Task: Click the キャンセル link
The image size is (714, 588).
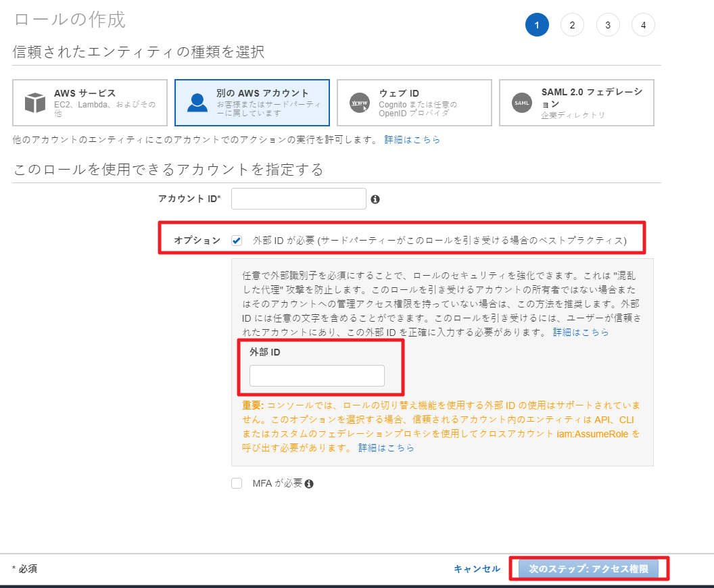Action: pos(477,569)
